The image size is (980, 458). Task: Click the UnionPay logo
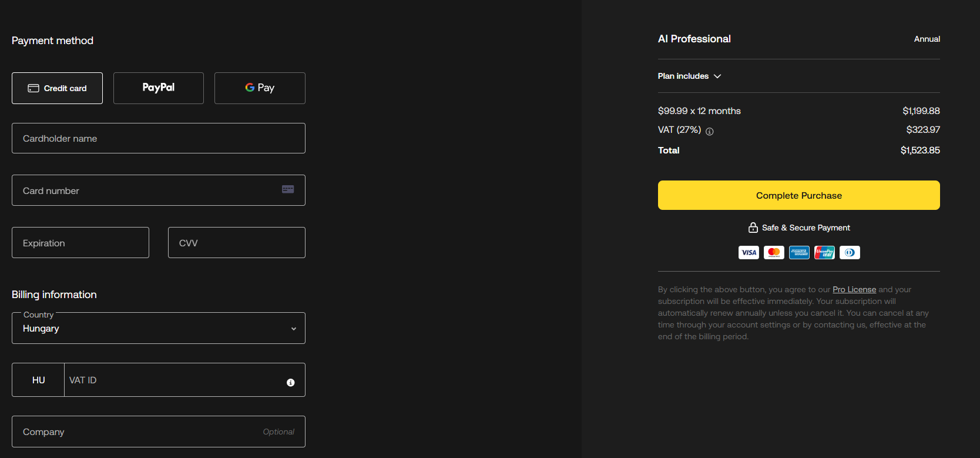tap(824, 253)
